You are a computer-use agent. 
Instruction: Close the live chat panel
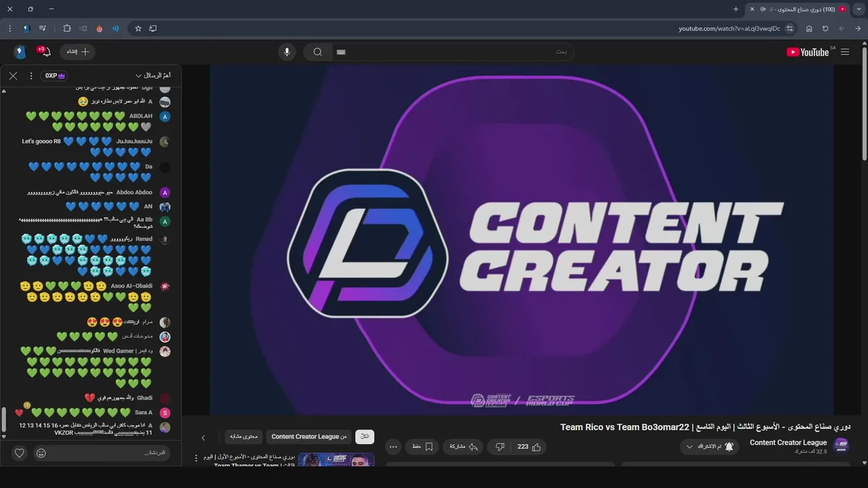tap(13, 76)
